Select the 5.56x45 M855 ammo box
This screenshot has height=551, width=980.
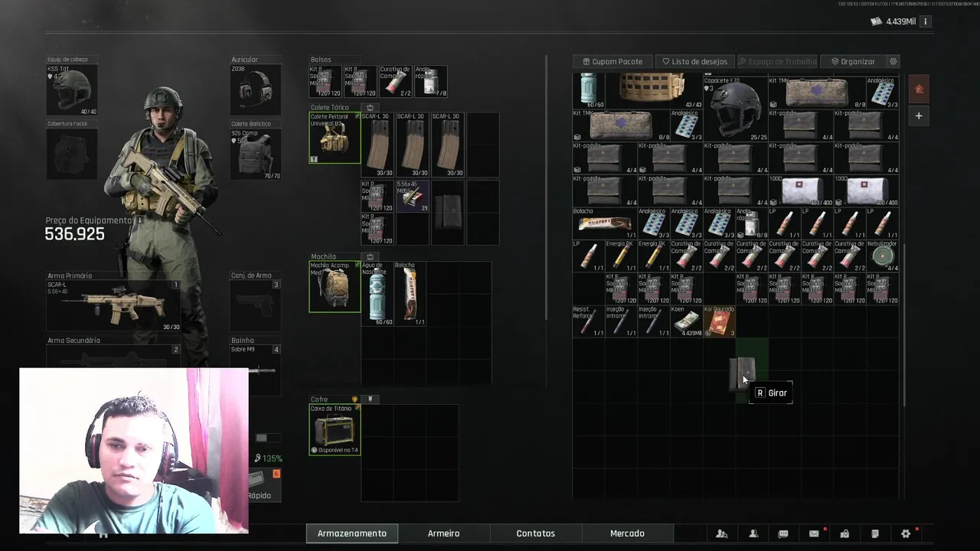pos(412,196)
